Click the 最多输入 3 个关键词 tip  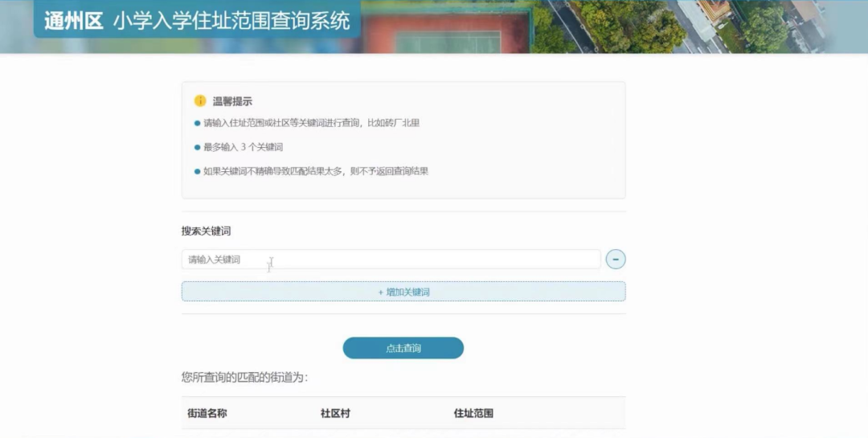[243, 147]
